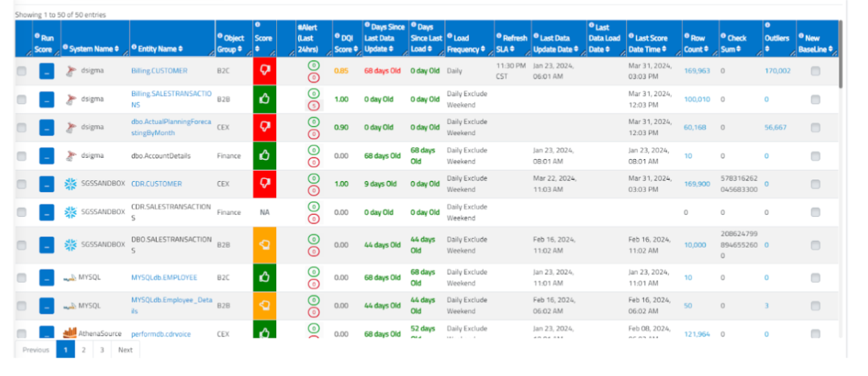Open the dbo.ActualPlanningForecastingByMonth entity link

click(170, 127)
